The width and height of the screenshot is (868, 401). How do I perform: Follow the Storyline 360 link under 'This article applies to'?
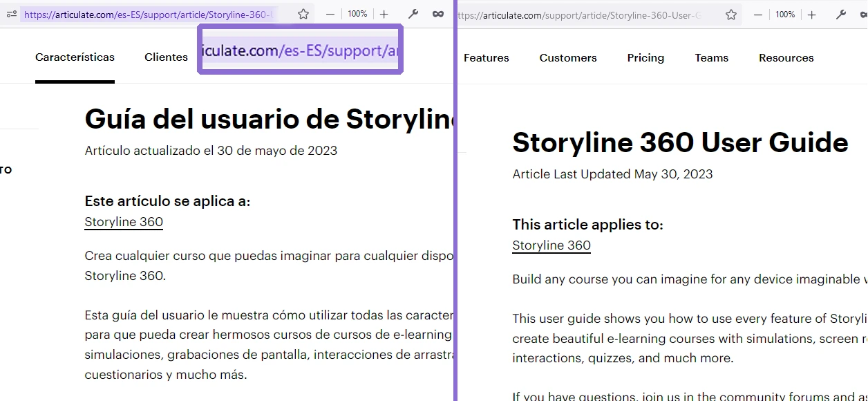point(551,245)
